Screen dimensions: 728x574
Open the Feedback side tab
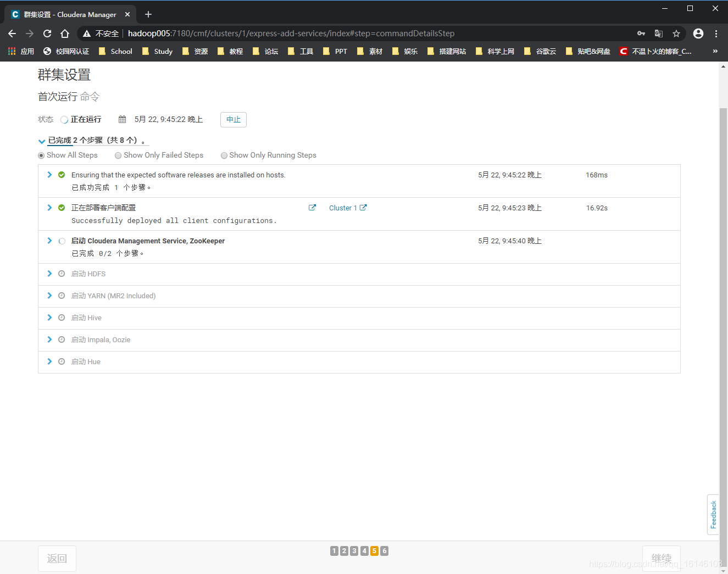713,515
